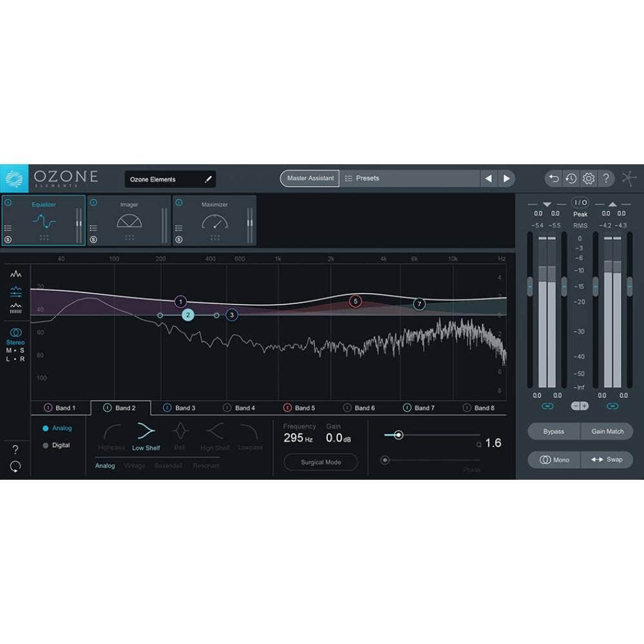
Task: Choose the Low Shelf filter shape
Action: (x=146, y=437)
